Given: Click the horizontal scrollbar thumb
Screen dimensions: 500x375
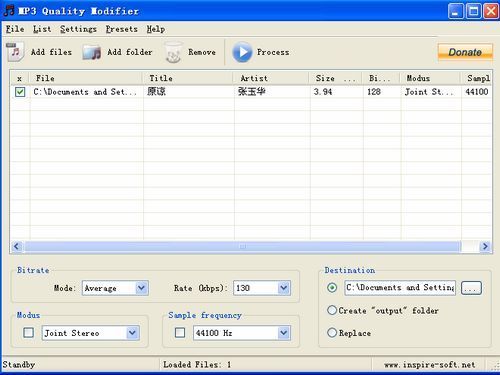Looking at the screenshot, I should (x=243, y=246).
